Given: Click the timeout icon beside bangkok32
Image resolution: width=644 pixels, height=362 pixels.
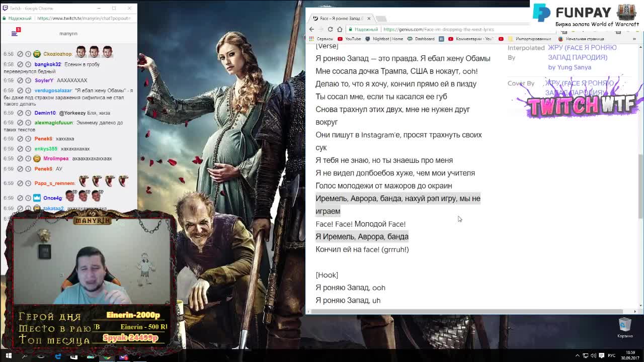Looking at the screenshot, I should coord(28,64).
